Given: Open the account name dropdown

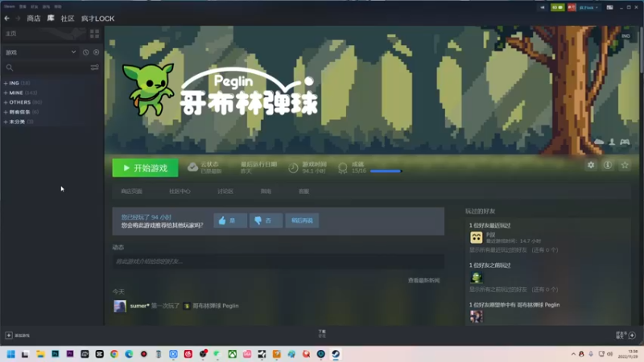Looking at the screenshot, I should (x=588, y=7).
